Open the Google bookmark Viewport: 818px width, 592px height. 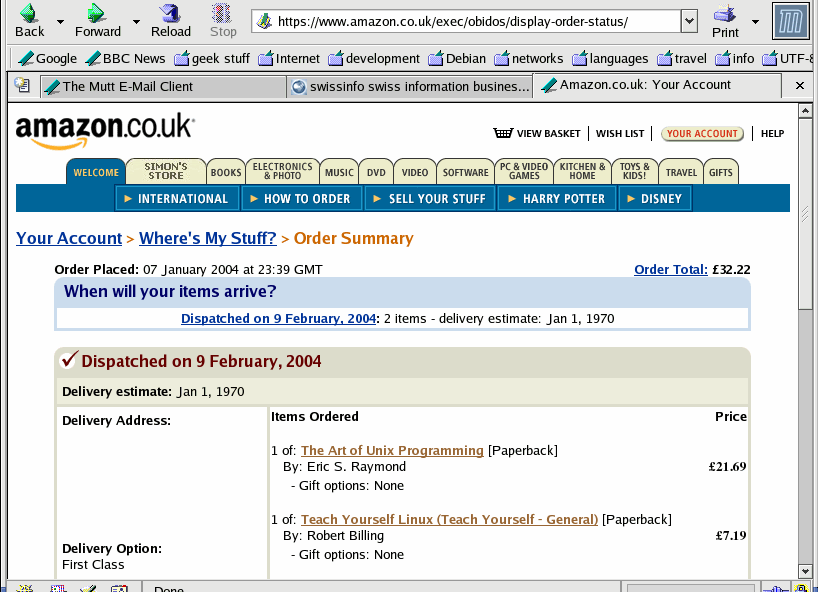tap(47, 58)
